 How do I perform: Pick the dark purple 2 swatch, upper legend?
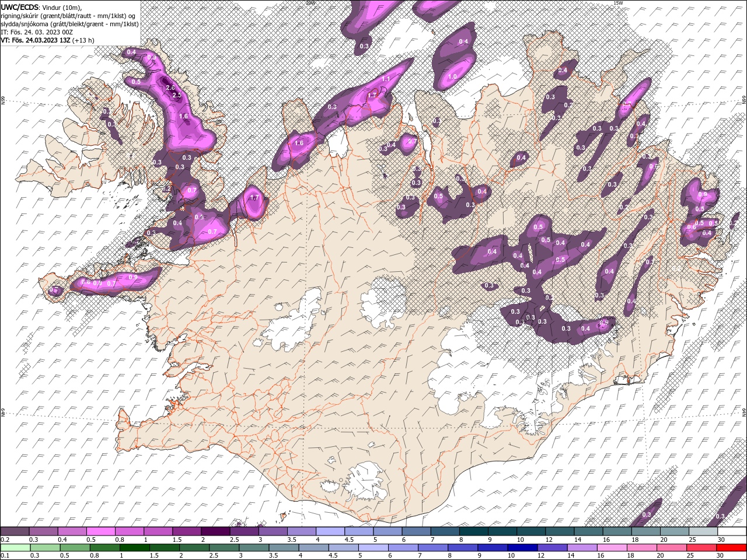pyautogui.click(x=215, y=531)
